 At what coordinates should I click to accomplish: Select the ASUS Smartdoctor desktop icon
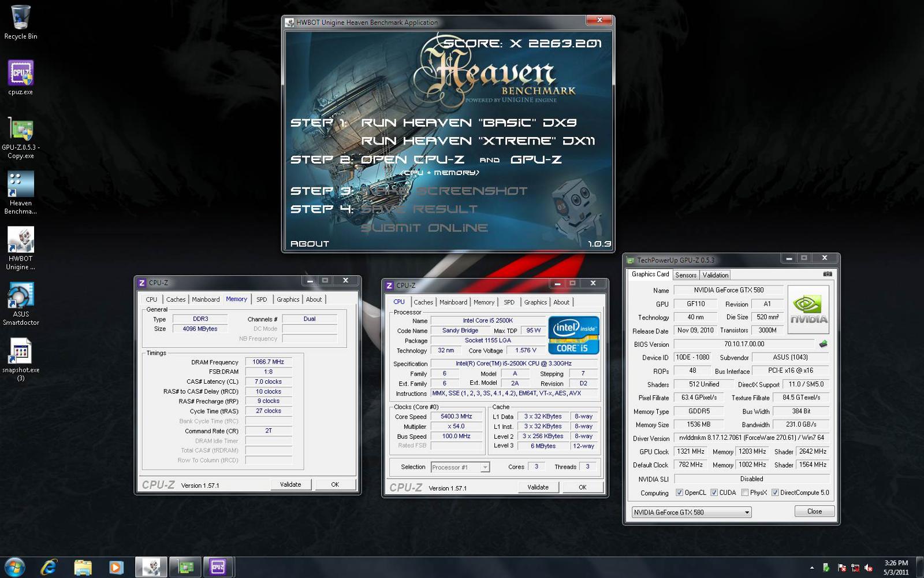(x=21, y=304)
